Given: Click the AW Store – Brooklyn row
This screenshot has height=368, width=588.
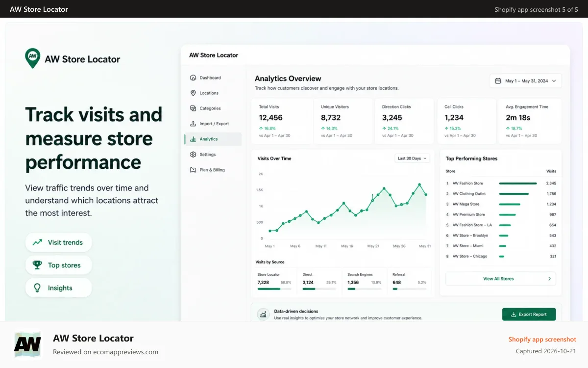Looking at the screenshot, I should [501, 236].
